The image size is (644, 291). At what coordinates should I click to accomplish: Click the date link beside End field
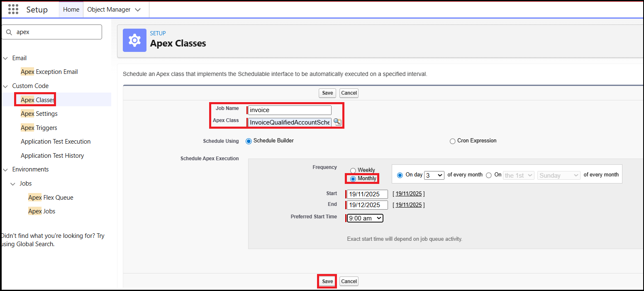tap(409, 205)
